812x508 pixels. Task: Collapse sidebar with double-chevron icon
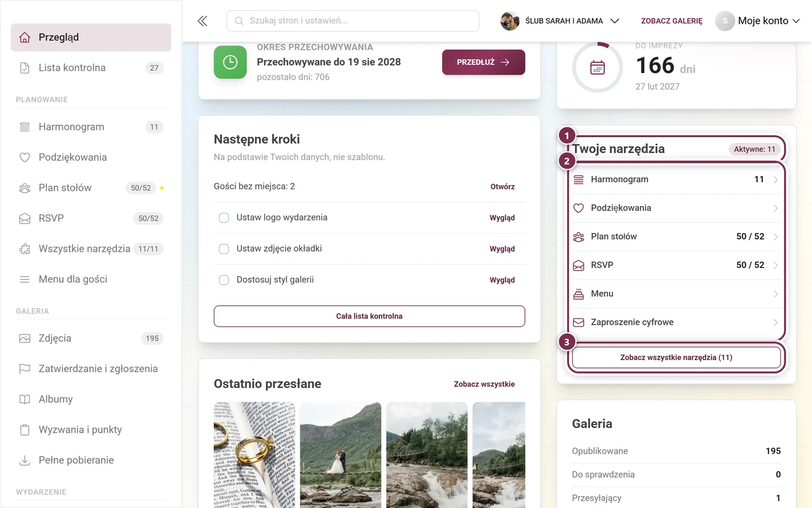click(202, 21)
